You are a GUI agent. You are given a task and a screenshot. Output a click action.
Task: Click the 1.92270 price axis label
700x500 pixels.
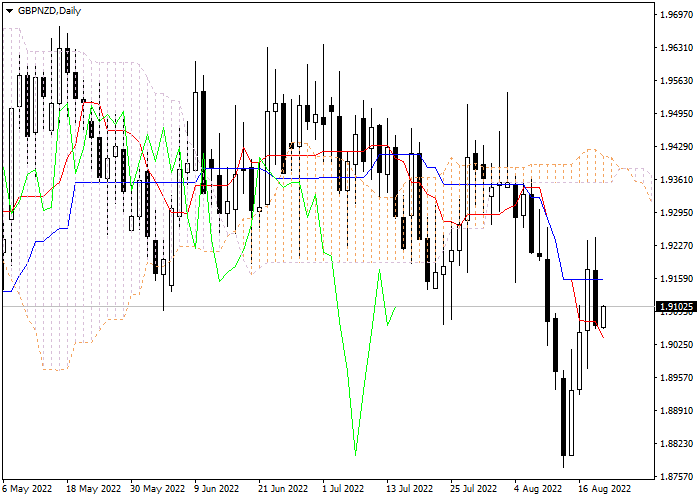pos(676,246)
